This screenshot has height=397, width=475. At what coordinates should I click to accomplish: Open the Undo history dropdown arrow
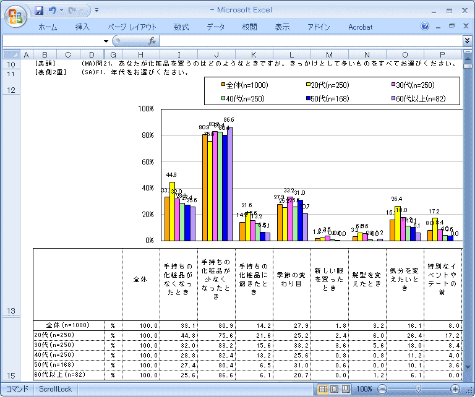coord(62,11)
